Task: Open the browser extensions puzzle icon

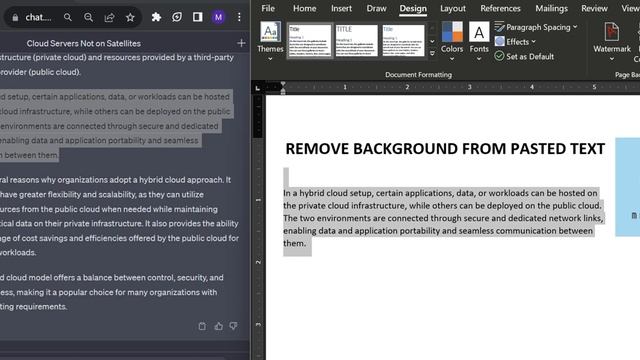Action: point(156,17)
